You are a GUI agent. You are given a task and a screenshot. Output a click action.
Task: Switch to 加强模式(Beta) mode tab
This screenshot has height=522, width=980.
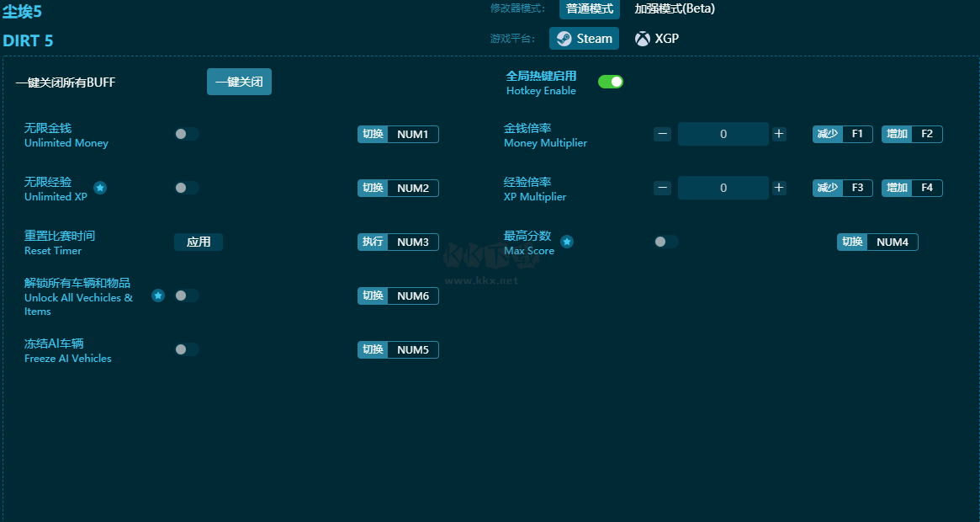tap(675, 8)
